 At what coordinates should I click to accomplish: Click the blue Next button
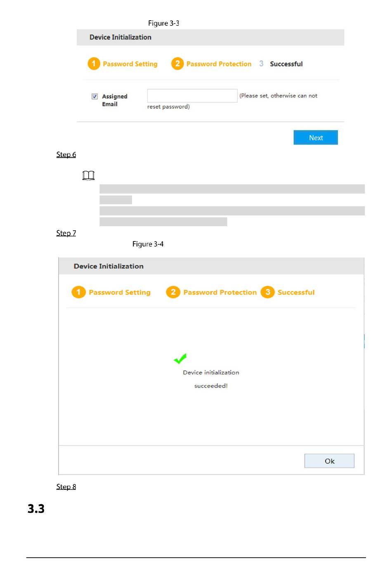point(316,137)
